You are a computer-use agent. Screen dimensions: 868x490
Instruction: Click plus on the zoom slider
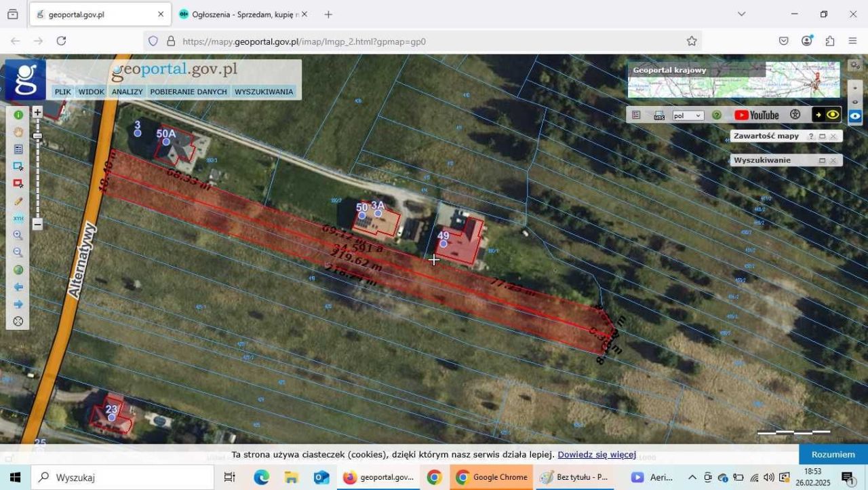point(37,112)
